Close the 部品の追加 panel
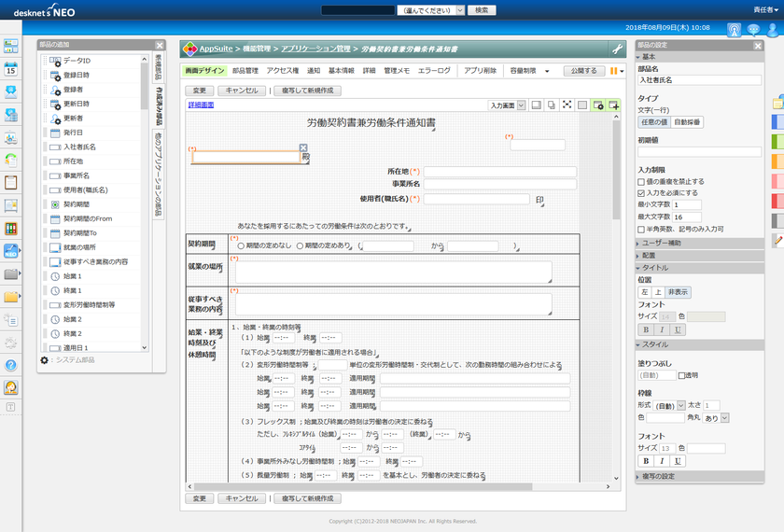The width and height of the screenshot is (784, 532). (160, 45)
